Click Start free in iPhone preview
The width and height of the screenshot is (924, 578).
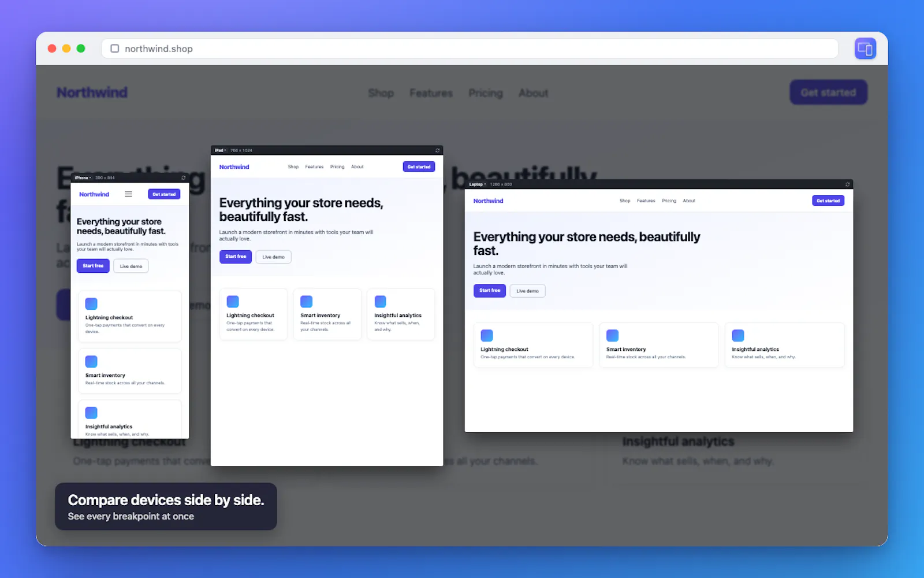pyautogui.click(x=93, y=266)
